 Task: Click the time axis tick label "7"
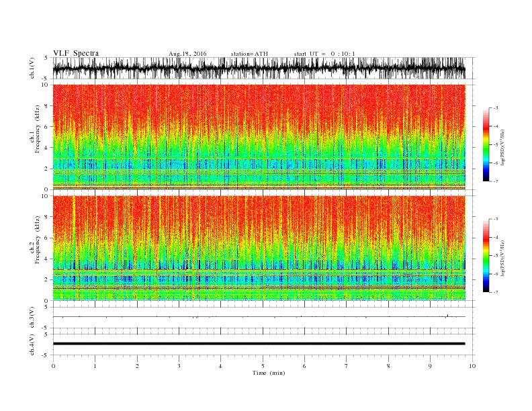(347, 366)
